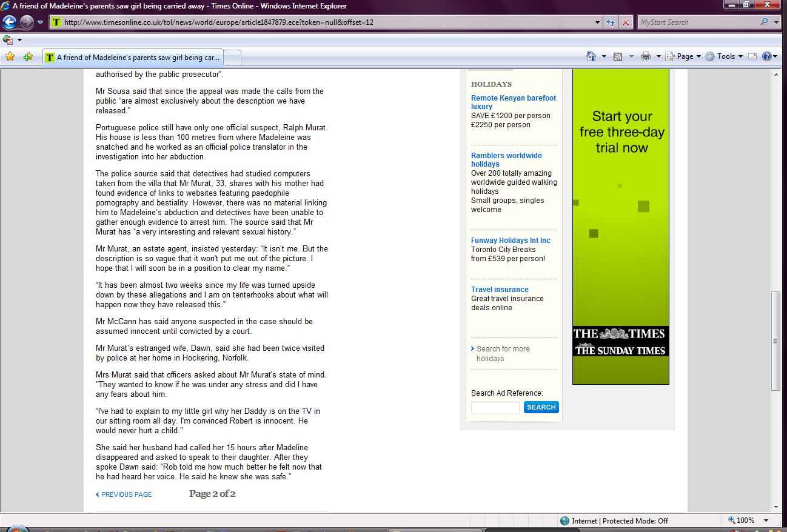Click the Help question mark icon
Viewport: 787px width, 532px height.
click(766, 56)
